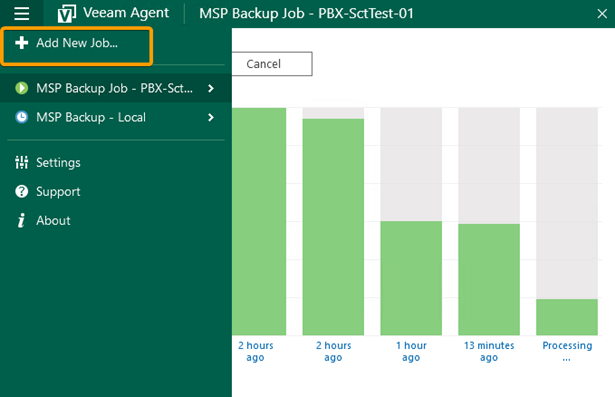Viewport: 615px width, 397px height.
Task: Open About from the side menu
Action: coord(53,220)
